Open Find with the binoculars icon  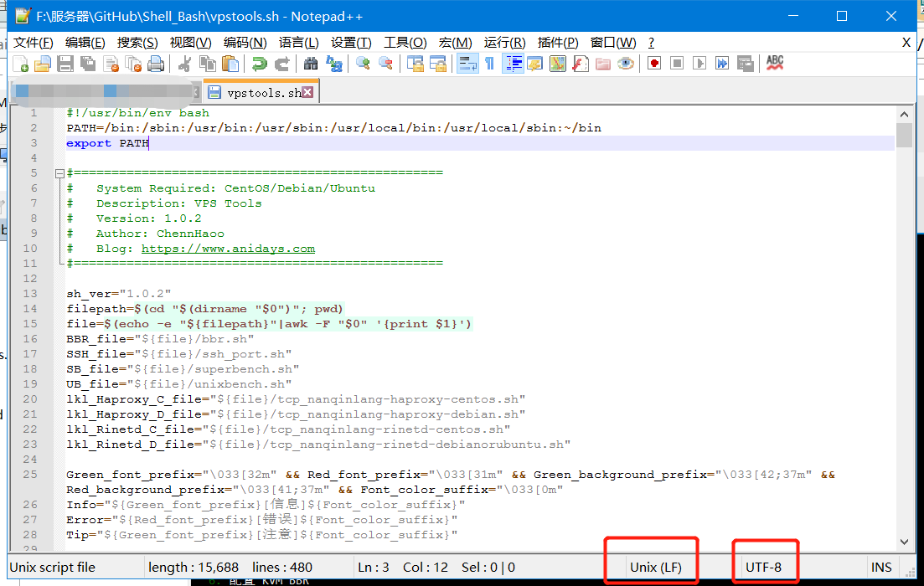click(x=311, y=64)
